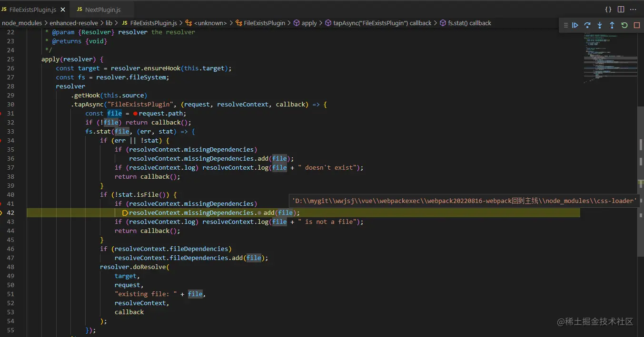
Task: Open node_modules breadcrumb segment
Action: pos(22,23)
